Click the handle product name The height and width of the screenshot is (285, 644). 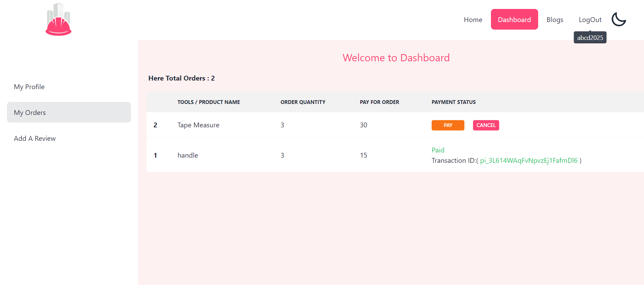tap(188, 155)
